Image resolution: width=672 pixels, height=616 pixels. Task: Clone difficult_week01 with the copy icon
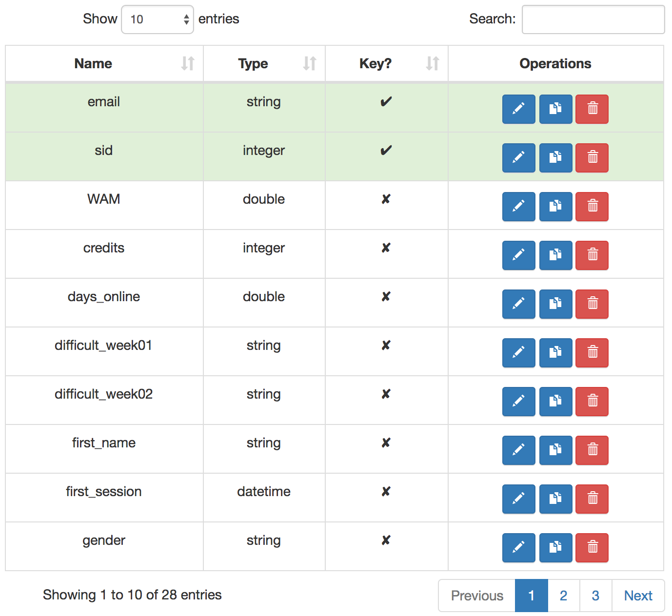555,352
